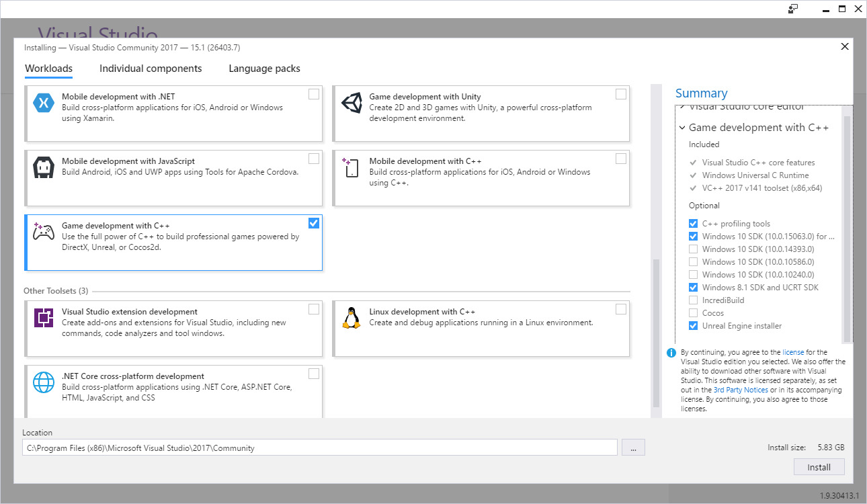Click the gamepad icon for Game development with C++
This screenshot has height=504, width=867.
pyautogui.click(x=44, y=231)
